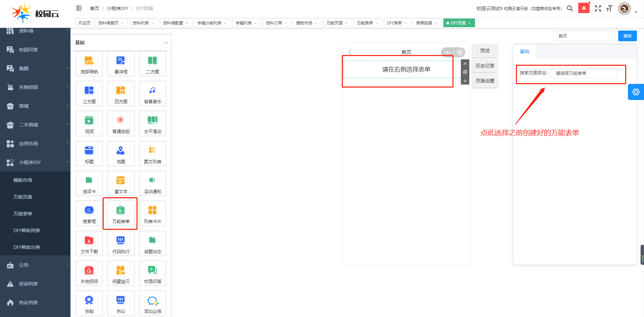Add the 添加企微 component
This screenshot has width=644, height=317.
coord(153,303)
